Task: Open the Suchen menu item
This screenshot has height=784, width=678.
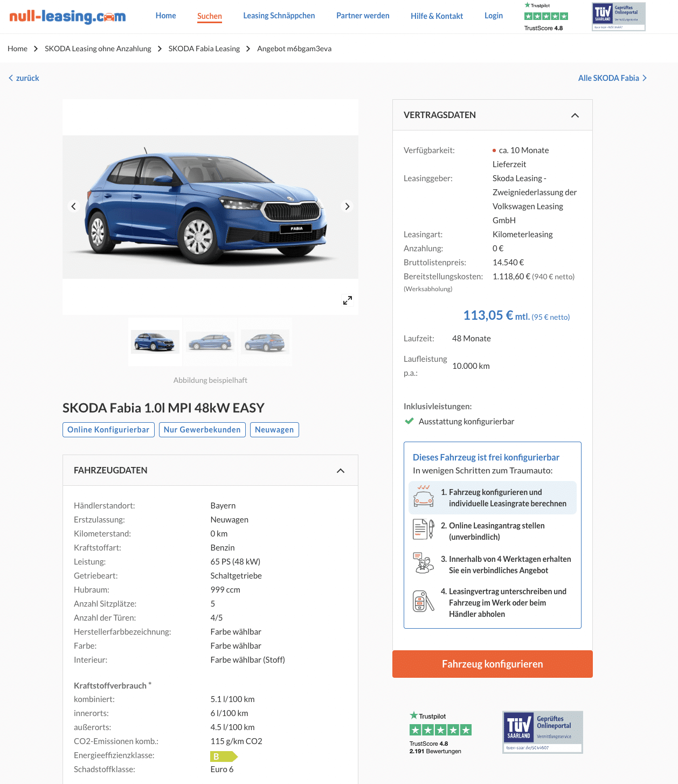Action: 210,16
